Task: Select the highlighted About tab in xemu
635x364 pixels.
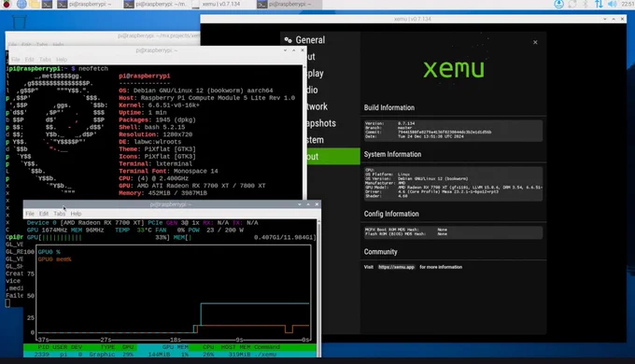Action: pyautogui.click(x=332, y=156)
